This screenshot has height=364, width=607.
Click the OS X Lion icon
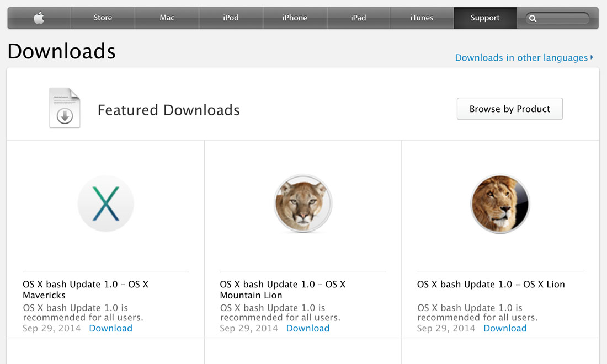(x=500, y=203)
